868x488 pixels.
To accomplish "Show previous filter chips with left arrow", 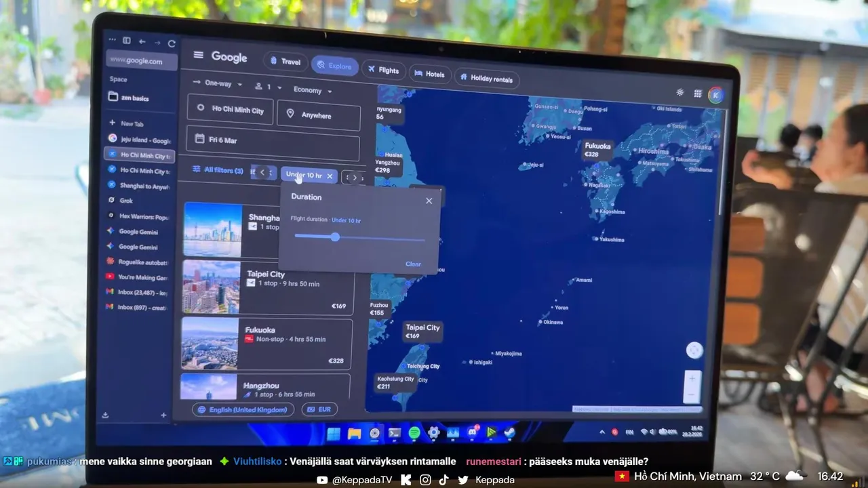I will pos(262,173).
